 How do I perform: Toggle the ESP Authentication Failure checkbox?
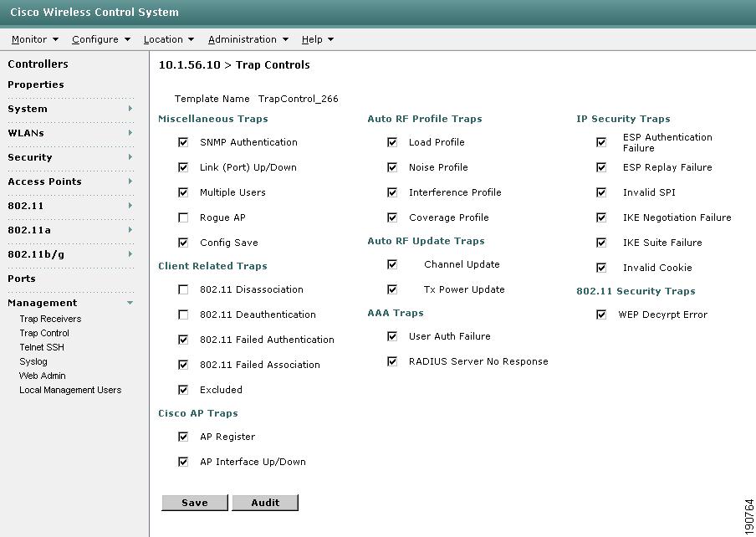point(601,142)
